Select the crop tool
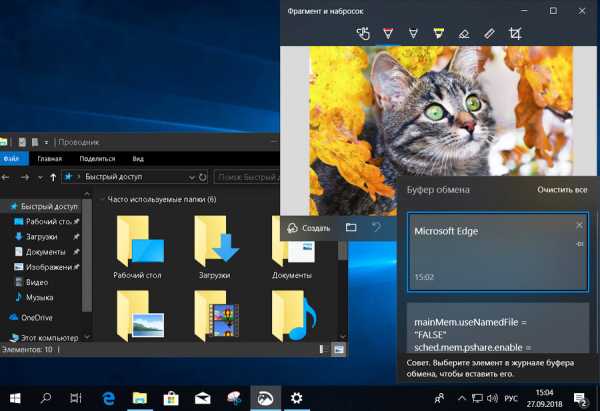 (515, 33)
